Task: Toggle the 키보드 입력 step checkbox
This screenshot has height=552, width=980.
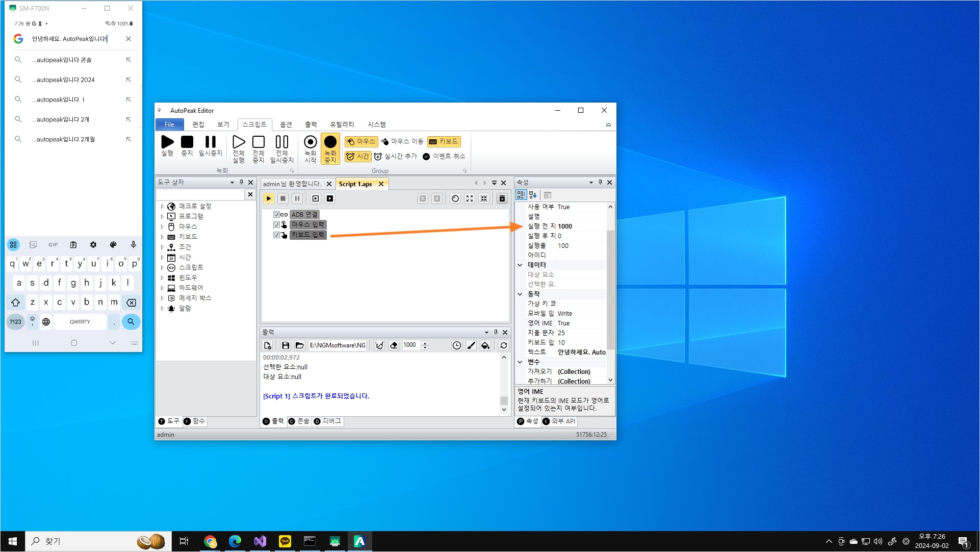Action: click(x=276, y=235)
